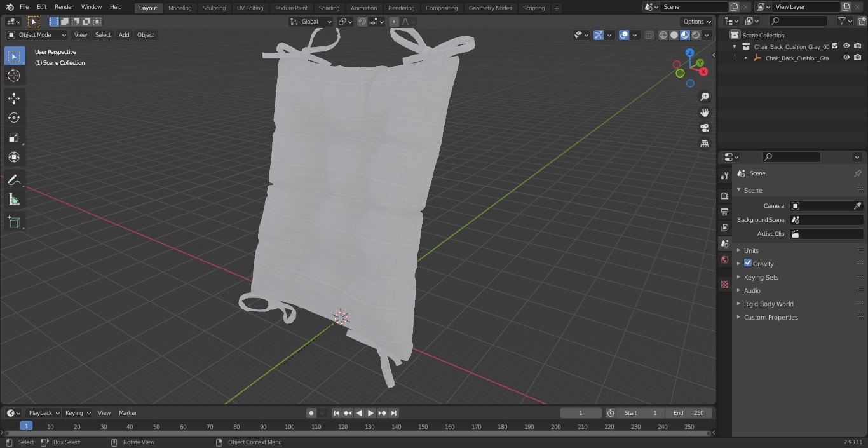Activate the Transform tool
868x448 pixels.
14,157
